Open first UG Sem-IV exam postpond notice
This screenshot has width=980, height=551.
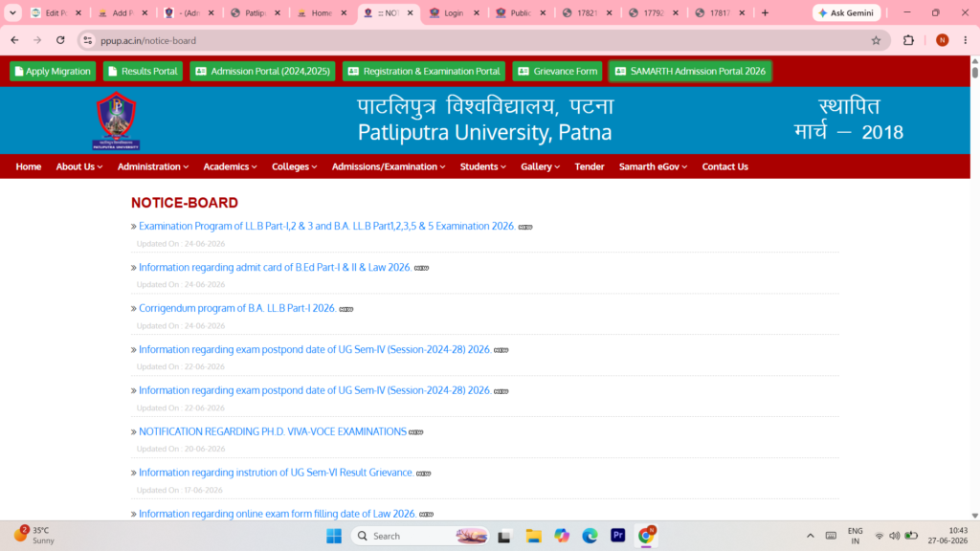314,349
